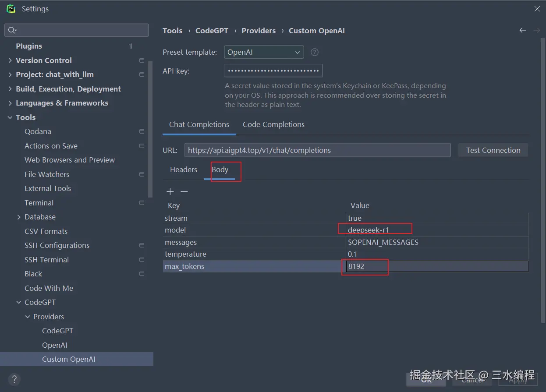Collapse the Tools section
Image resolution: width=546 pixels, height=392 pixels.
(10, 117)
